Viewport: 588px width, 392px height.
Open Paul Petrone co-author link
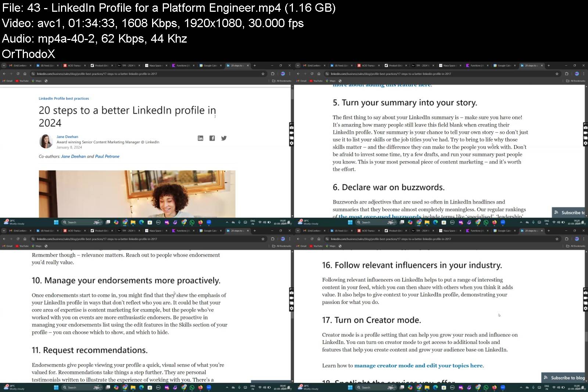click(107, 156)
